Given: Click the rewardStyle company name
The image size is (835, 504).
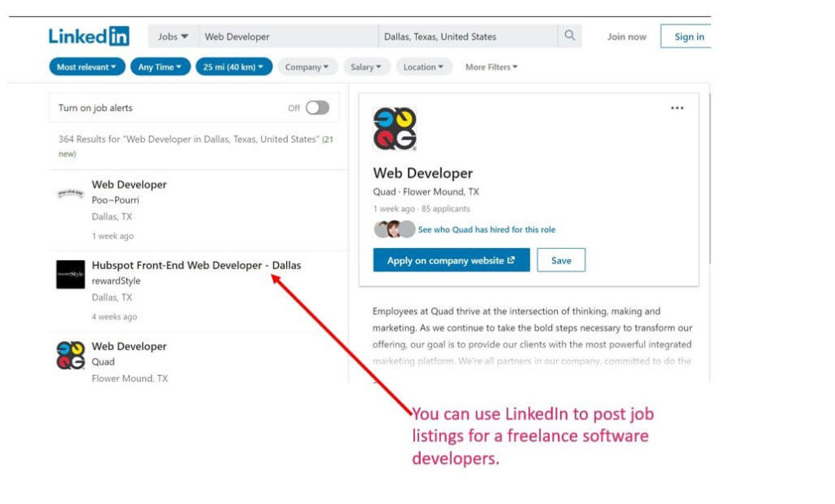Looking at the screenshot, I should click(116, 281).
